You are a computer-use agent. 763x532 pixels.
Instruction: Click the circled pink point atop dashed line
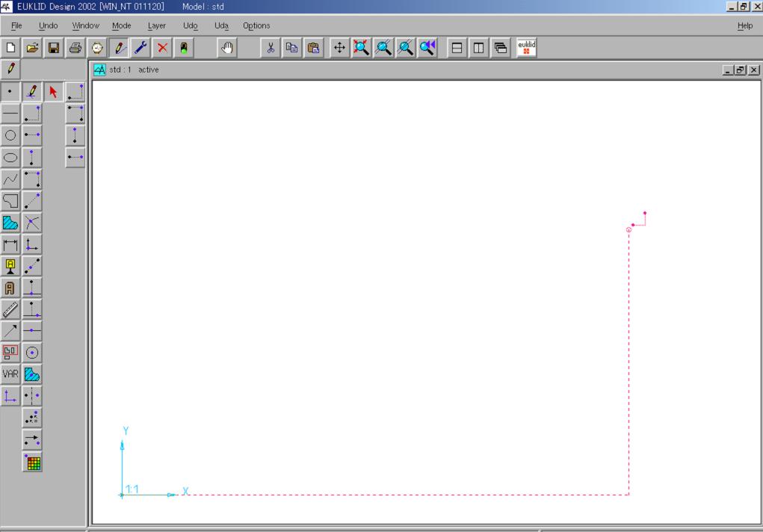click(x=628, y=229)
